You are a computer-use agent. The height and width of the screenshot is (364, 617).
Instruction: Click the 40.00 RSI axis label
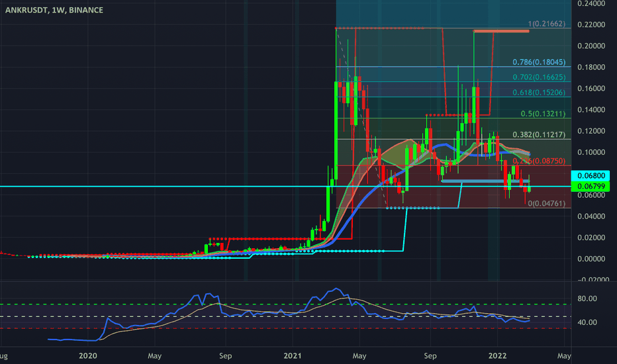pyautogui.click(x=587, y=322)
